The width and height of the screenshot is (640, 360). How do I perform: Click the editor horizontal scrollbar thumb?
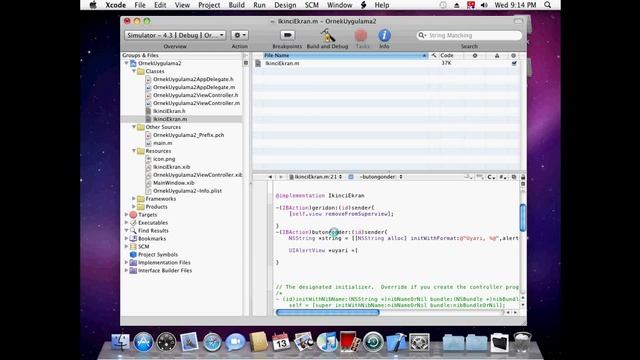click(x=328, y=313)
